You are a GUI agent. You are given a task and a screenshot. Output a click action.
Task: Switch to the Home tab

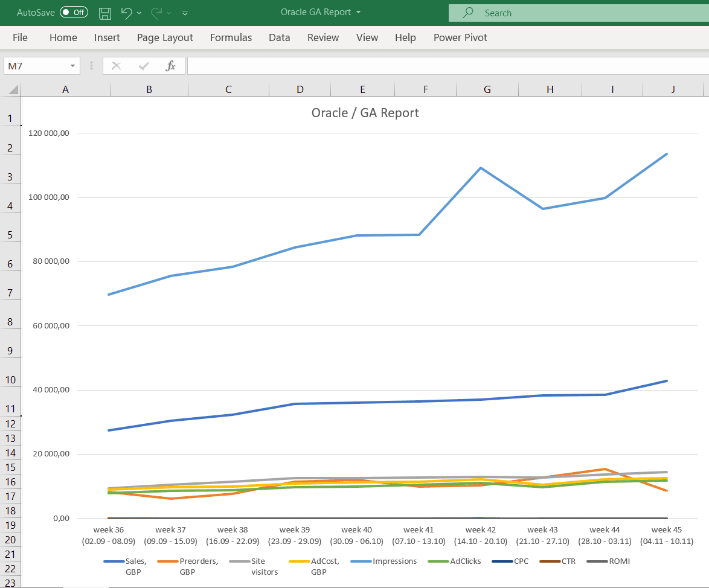pos(63,37)
